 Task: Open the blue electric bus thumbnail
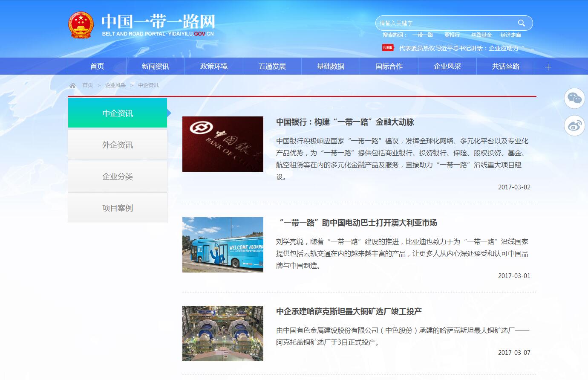pyautogui.click(x=223, y=245)
